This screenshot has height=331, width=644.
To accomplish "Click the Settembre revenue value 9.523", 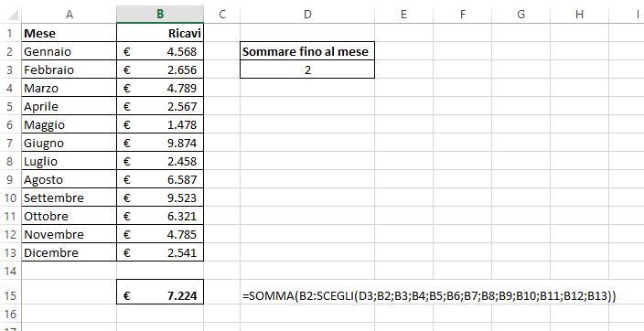I will pos(160,198).
